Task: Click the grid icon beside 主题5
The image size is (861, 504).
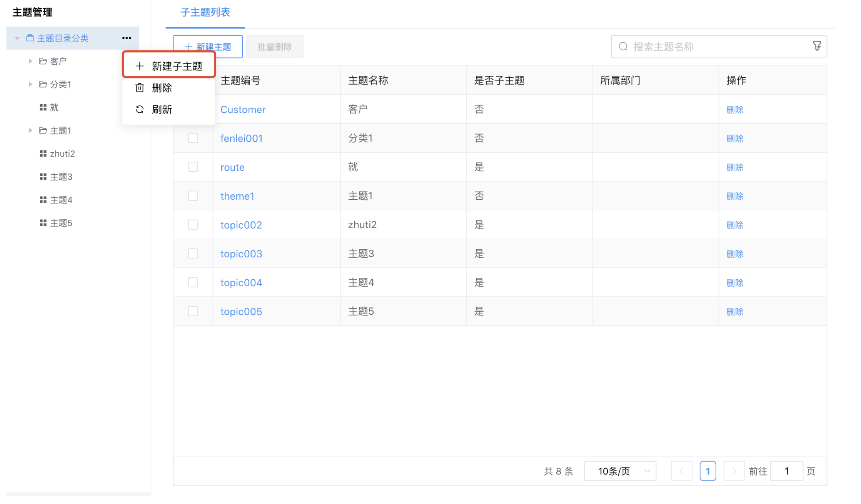Action: [43, 223]
